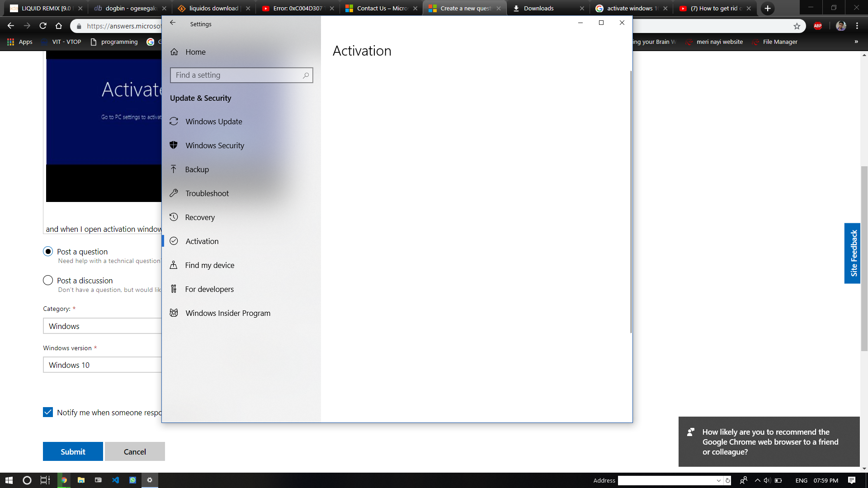Image resolution: width=868 pixels, height=488 pixels.
Task: Click the Settings window scrollbar
Action: pos(631,202)
